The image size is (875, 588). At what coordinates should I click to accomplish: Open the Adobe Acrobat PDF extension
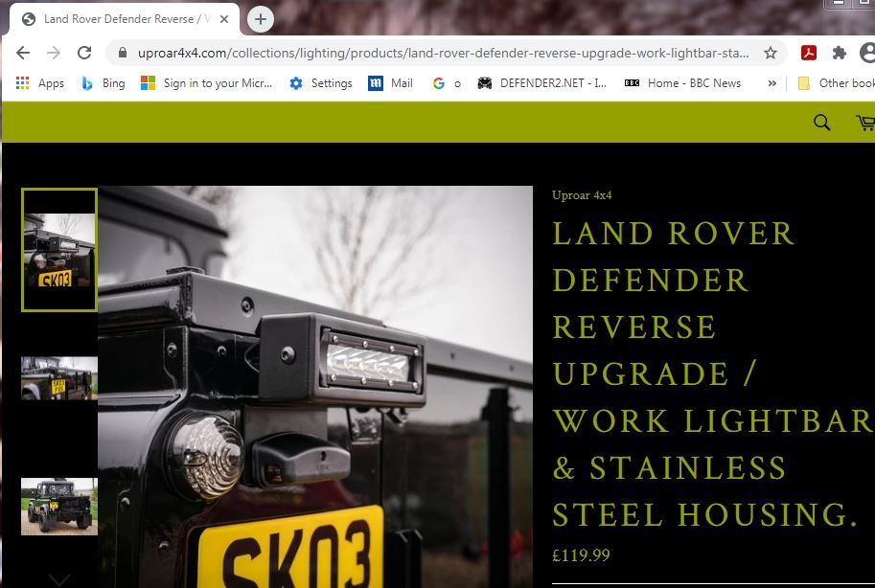[x=809, y=53]
